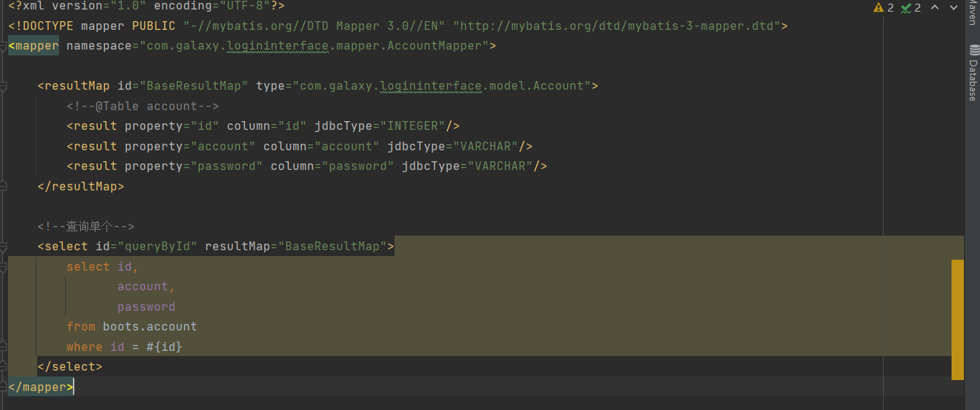Viewport: 980px width, 410px height.
Task: Click fold marker beside closing </resultMap>
Action: point(3,185)
